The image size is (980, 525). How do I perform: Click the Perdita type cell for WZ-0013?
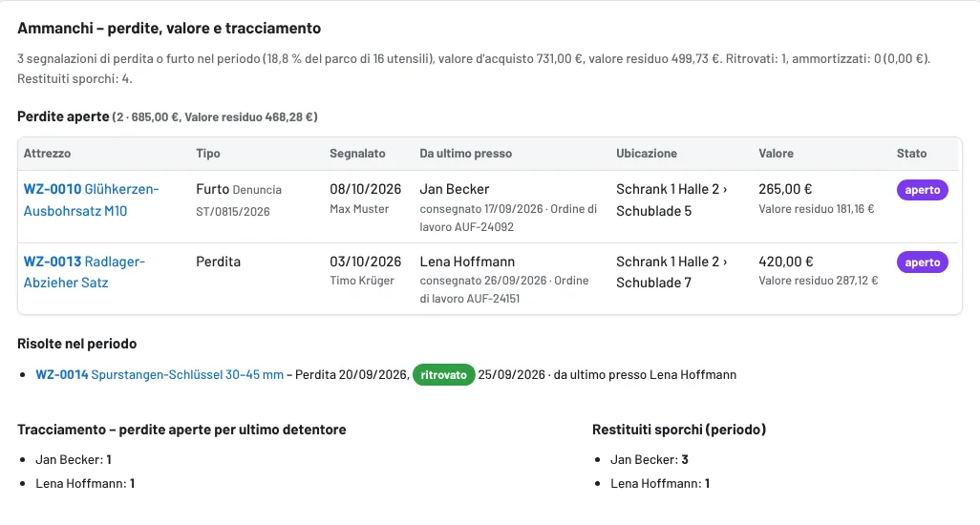[218, 262]
